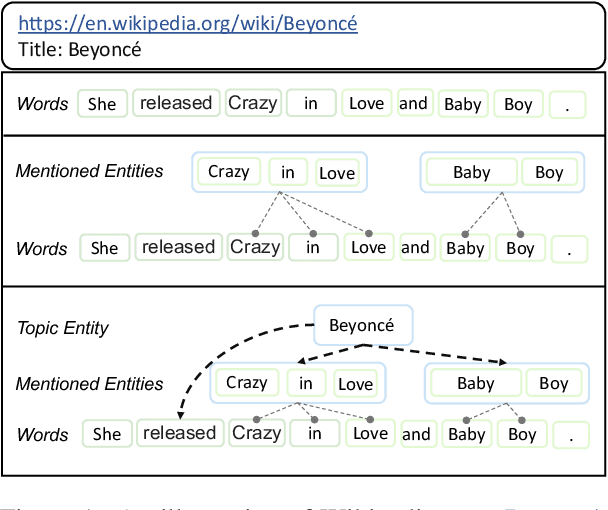Click "released" in the middle panel Words row

(178, 247)
